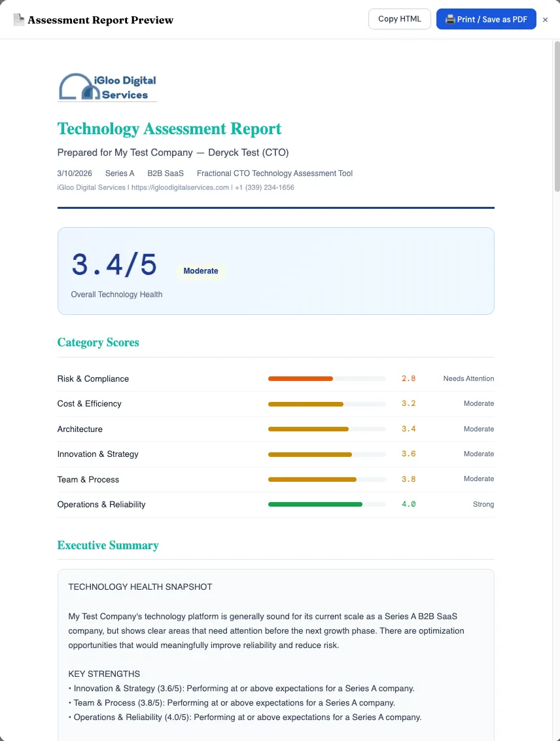Open Print / Save as PDF

tap(486, 19)
